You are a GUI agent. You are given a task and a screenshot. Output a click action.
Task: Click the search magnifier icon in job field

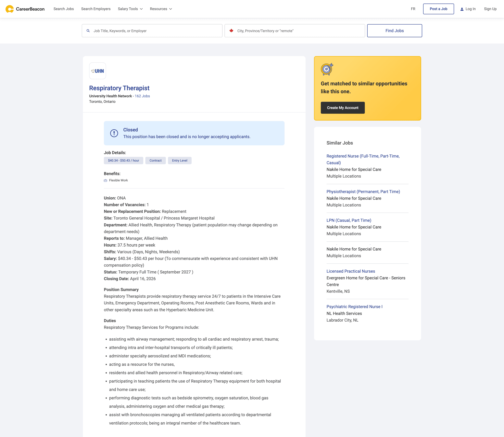point(88,31)
